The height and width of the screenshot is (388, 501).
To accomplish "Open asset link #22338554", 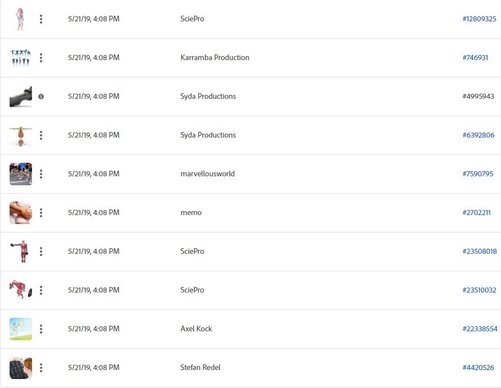I will (480, 329).
